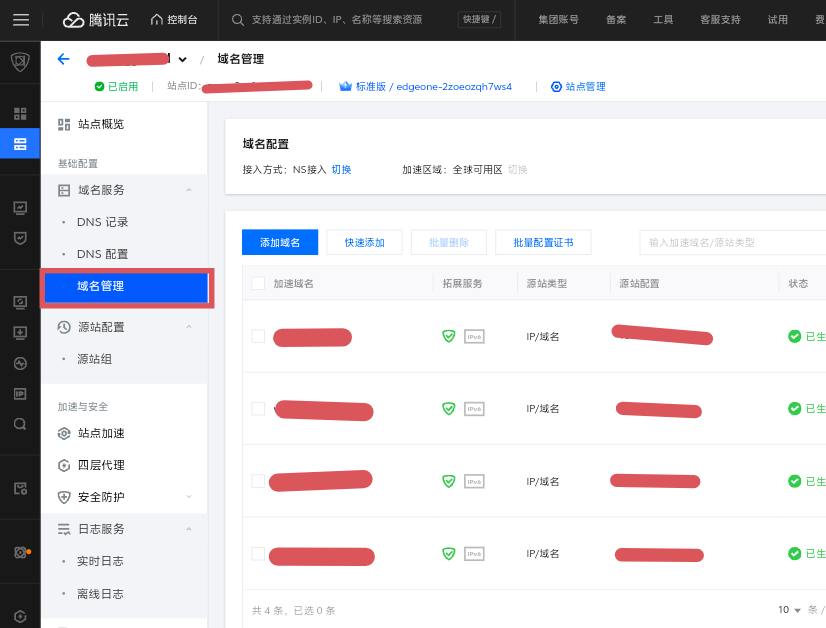This screenshot has height=628, width=826.
Task: Open DNS 记录 in sidebar
Action: point(102,222)
